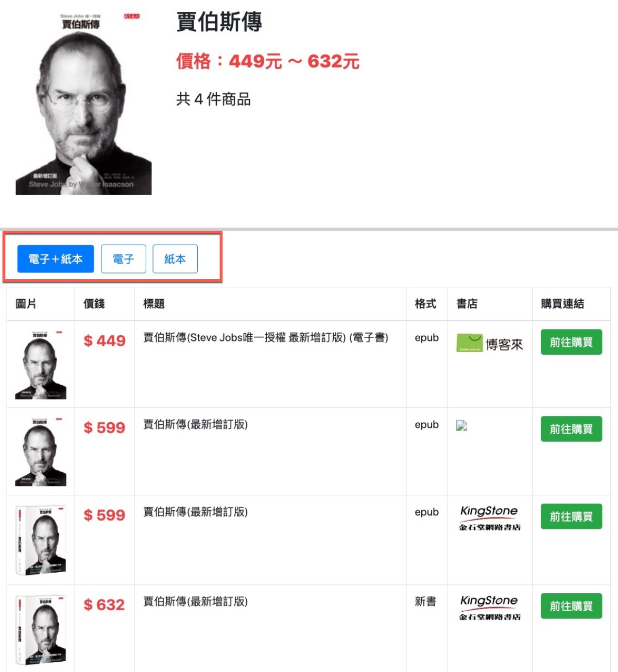Select the 電子+紙本 filter
Screen dimensions: 618x672
click(56, 259)
